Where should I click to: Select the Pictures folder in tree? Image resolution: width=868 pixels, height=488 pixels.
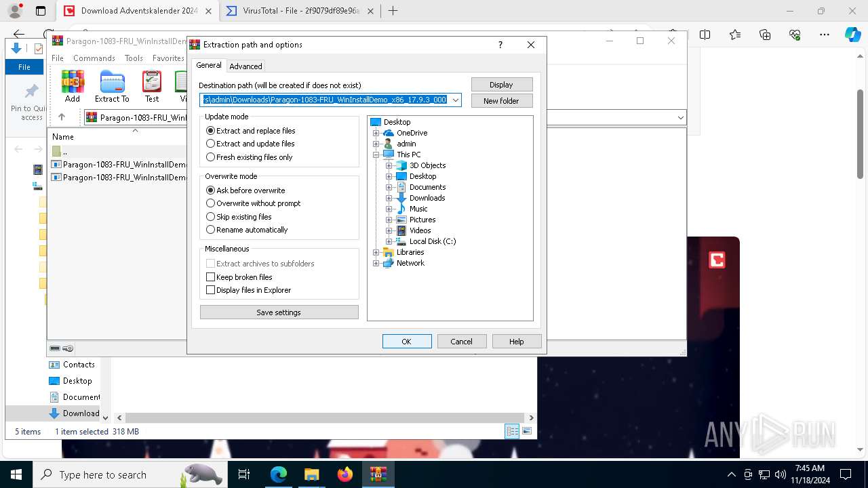(422, 220)
